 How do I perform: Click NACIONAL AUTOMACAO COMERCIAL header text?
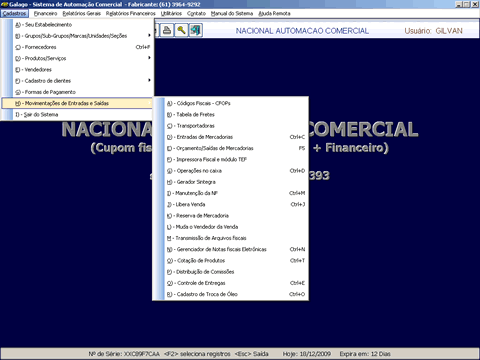click(x=302, y=31)
